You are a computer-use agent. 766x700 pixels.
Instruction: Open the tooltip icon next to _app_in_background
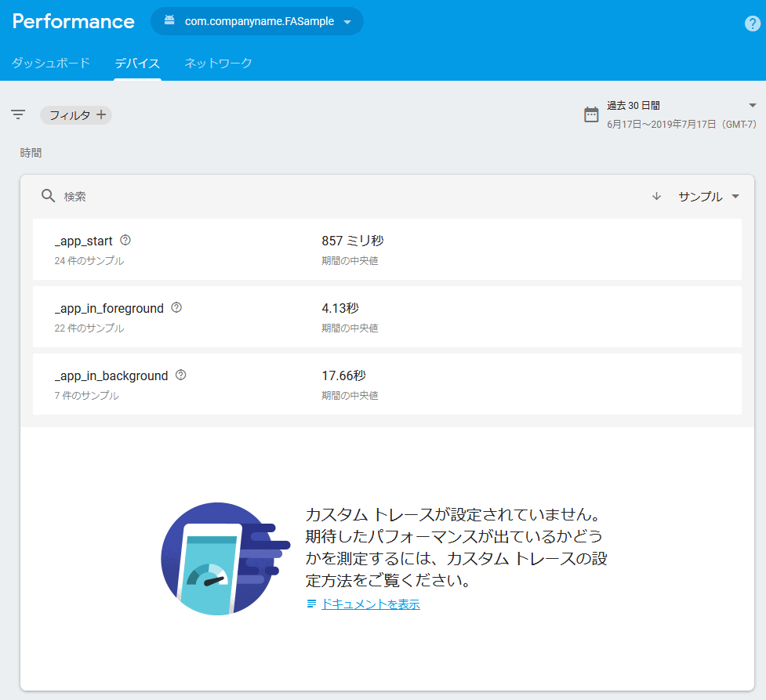pos(180,375)
